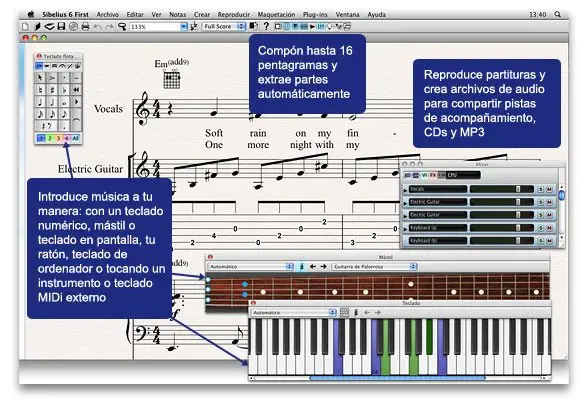Click the left arrow in the Mástil window

tap(313, 267)
